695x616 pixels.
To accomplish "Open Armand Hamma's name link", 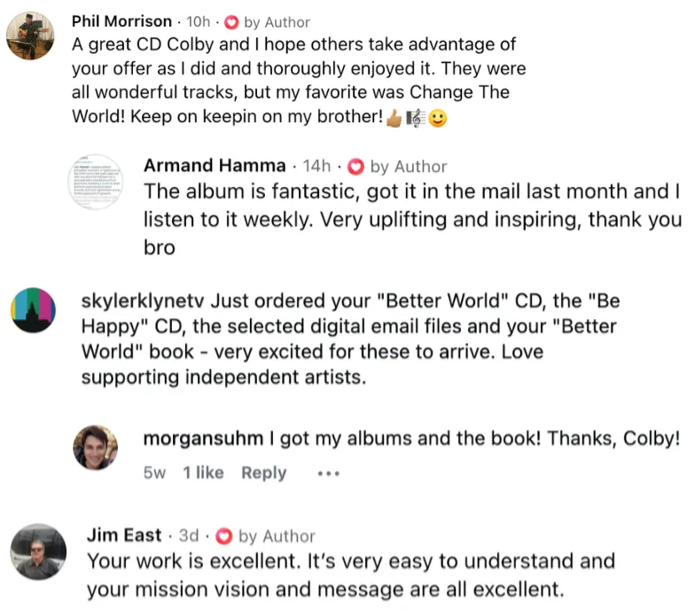I will click(x=215, y=165).
